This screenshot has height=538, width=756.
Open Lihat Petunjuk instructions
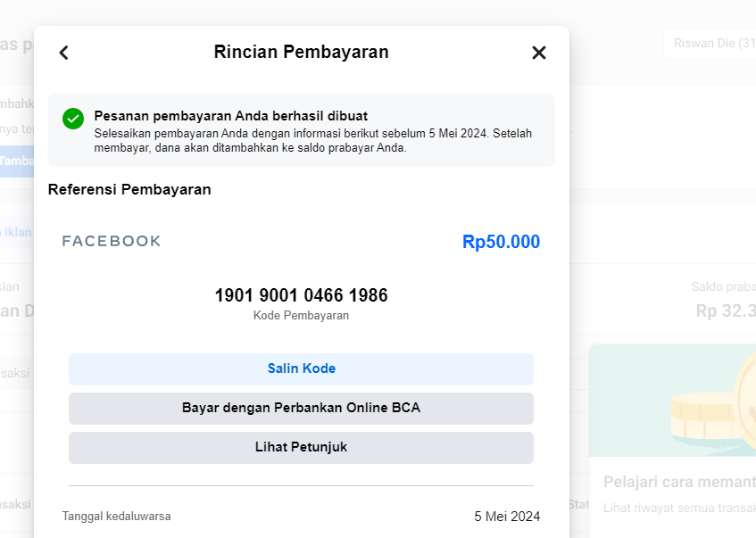(301, 448)
